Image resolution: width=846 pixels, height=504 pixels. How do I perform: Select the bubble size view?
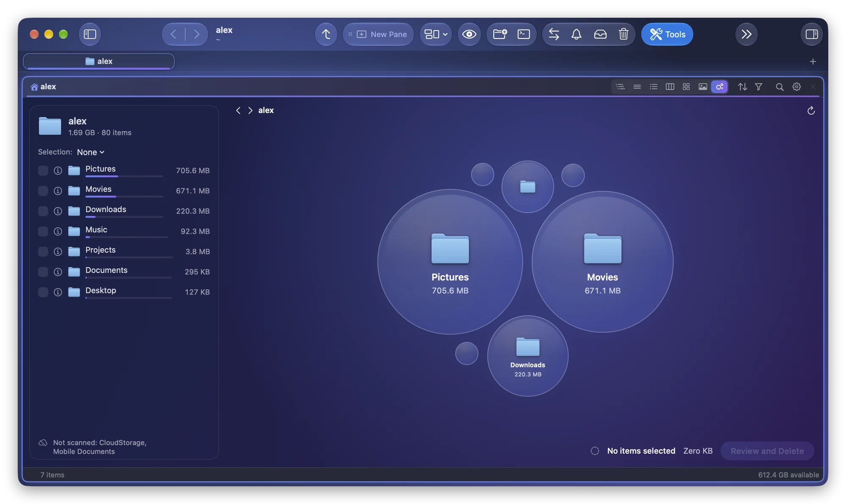720,87
